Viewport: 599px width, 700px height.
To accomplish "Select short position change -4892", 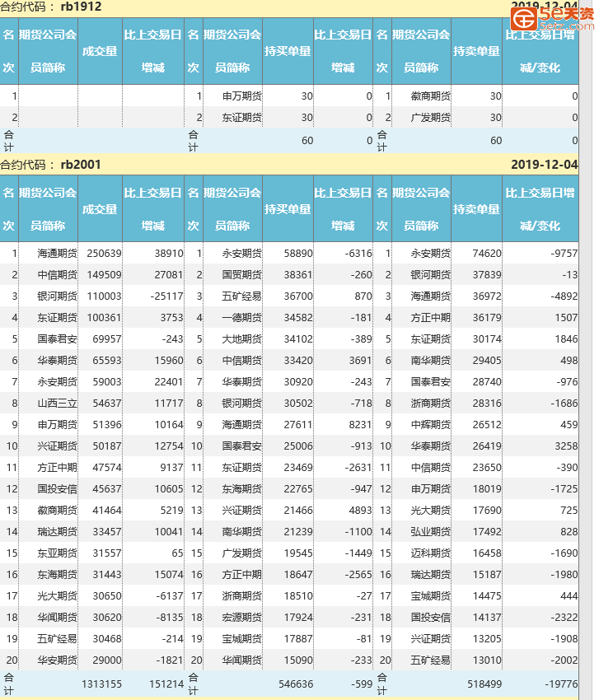I will pyautogui.click(x=564, y=296).
